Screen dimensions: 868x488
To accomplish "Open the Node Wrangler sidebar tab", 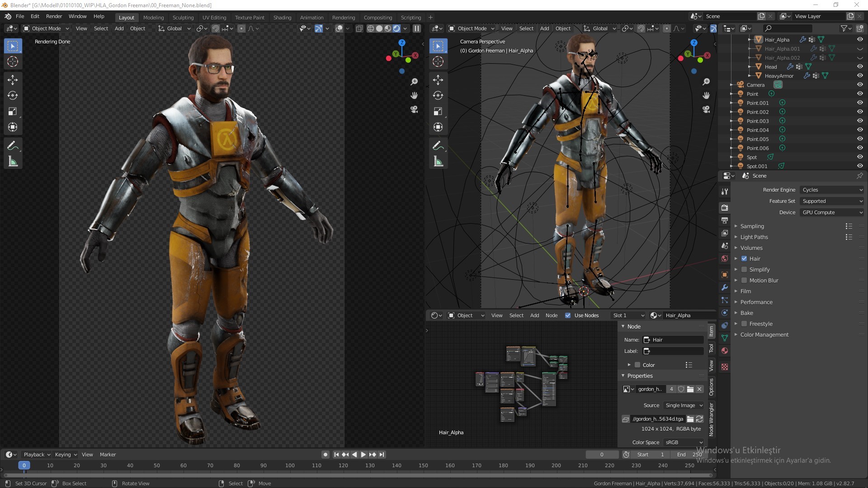I will pyautogui.click(x=711, y=419).
